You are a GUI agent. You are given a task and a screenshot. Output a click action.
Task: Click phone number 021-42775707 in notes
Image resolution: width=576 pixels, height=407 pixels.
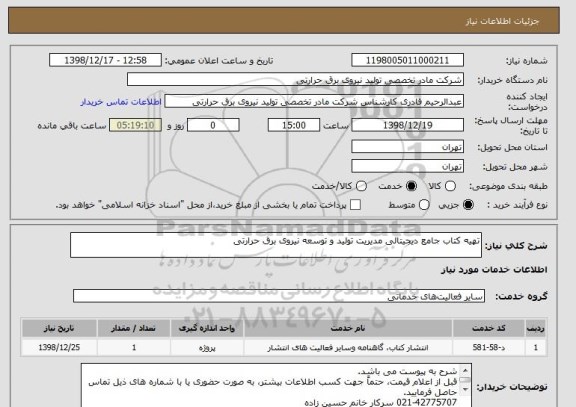(x=427, y=402)
